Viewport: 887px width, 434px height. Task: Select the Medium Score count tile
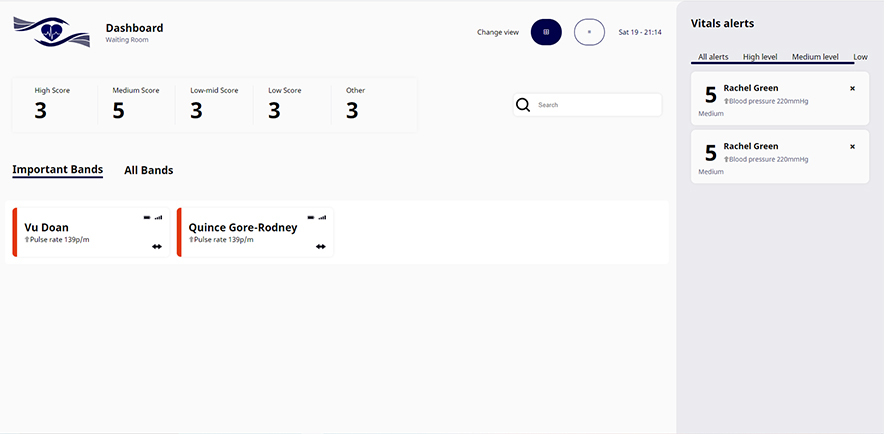click(135, 104)
